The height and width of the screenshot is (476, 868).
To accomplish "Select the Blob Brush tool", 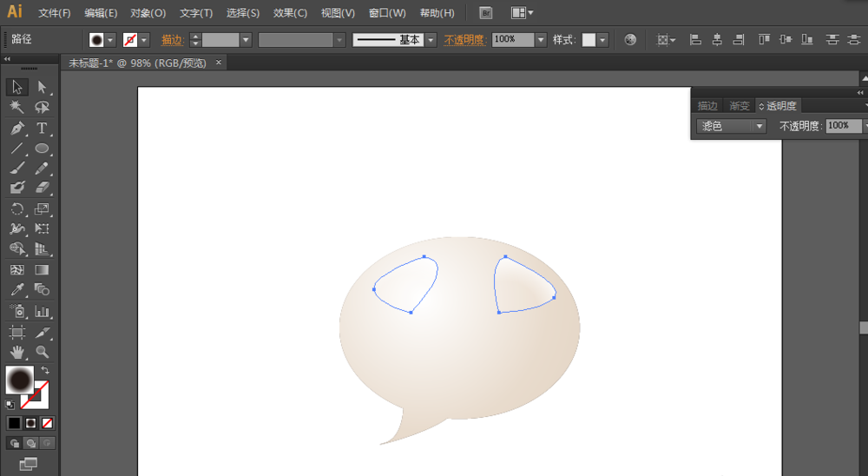I will pyautogui.click(x=17, y=188).
